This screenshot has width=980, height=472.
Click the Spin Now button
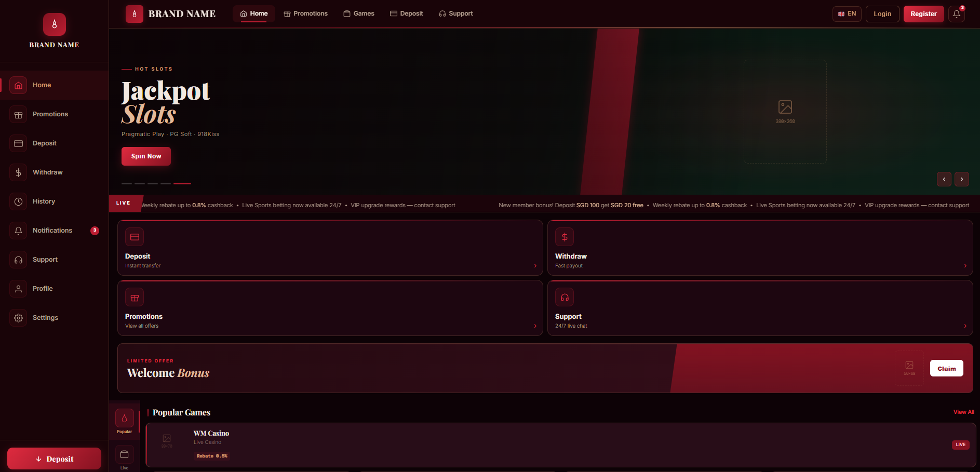(146, 156)
